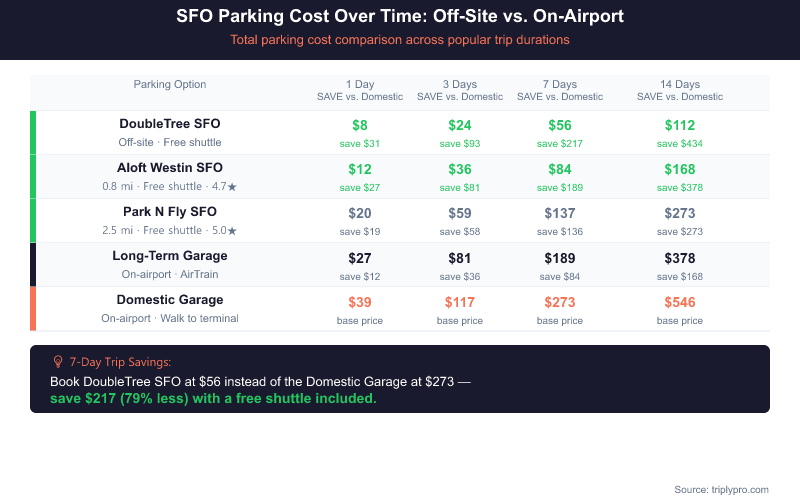Click the dark bar beside Long-Term Garage row
Screen dimensions: 800x500
pyautogui.click(x=33, y=264)
